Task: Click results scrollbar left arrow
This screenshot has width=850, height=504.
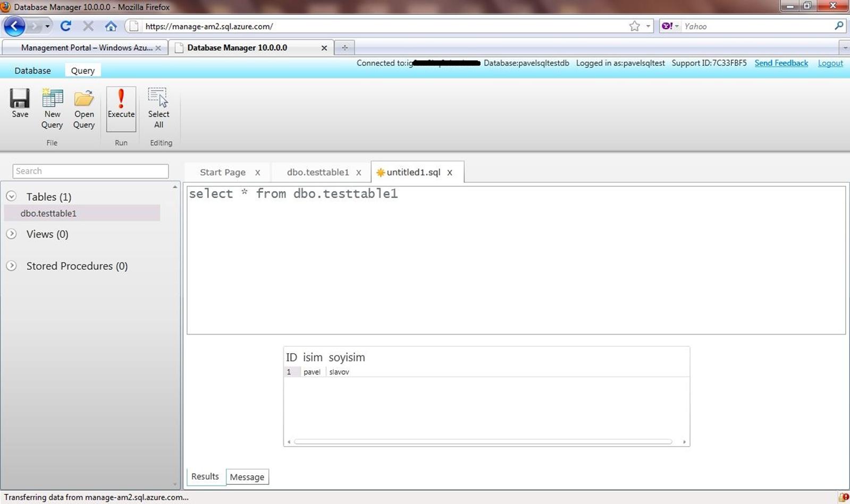Action: [x=289, y=442]
